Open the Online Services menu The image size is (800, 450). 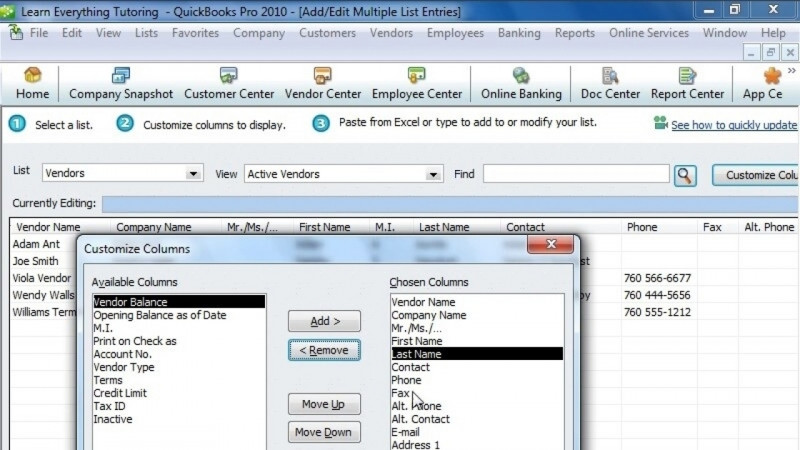[649, 33]
